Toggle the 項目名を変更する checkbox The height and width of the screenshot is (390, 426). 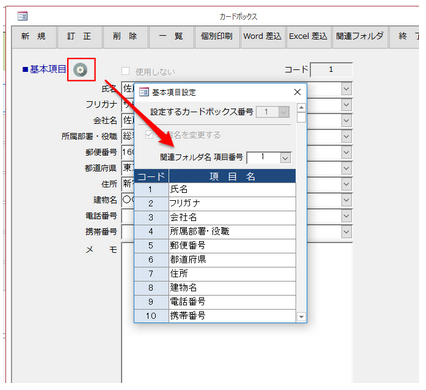click(x=149, y=135)
